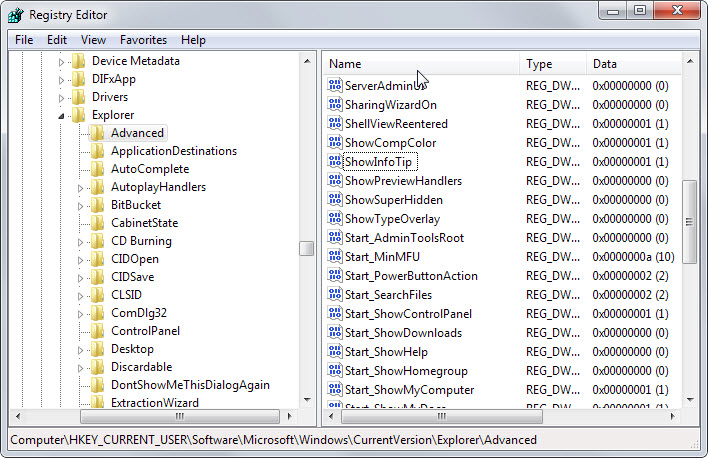This screenshot has width=708, height=458.
Task: Select the ExtractionWizard key
Action: [x=155, y=402]
